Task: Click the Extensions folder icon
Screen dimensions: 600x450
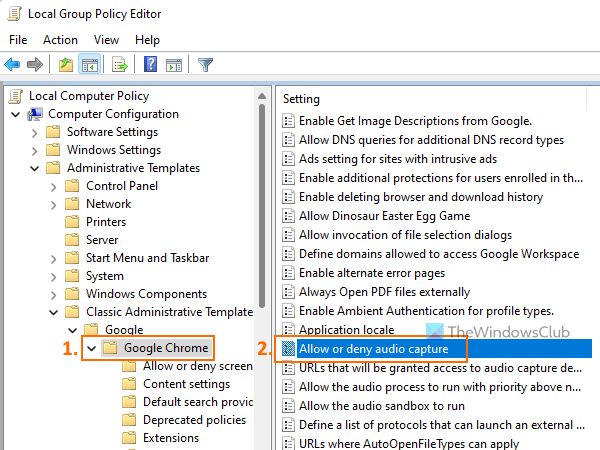Action: pos(129,438)
